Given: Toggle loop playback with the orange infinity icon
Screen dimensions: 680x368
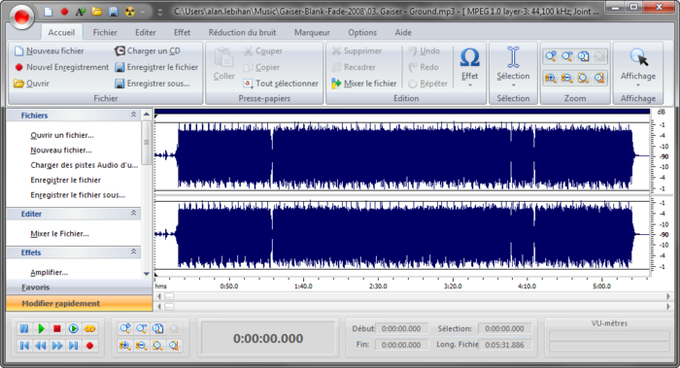Looking at the screenshot, I should point(90,329).
